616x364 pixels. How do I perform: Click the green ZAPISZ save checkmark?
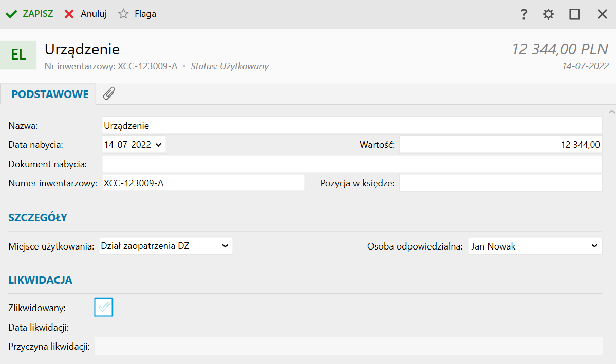(x=11, y=14)
